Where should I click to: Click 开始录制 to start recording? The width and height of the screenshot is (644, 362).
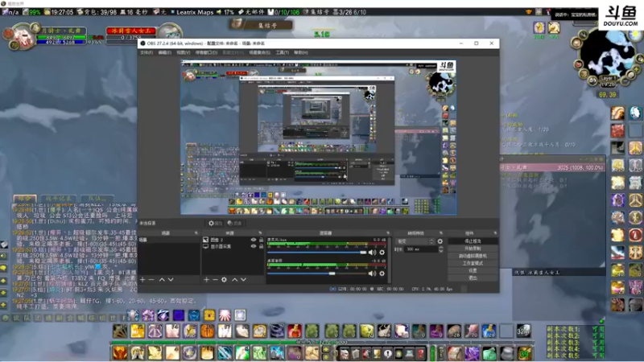pyautogui.click(x=473, y=249)
